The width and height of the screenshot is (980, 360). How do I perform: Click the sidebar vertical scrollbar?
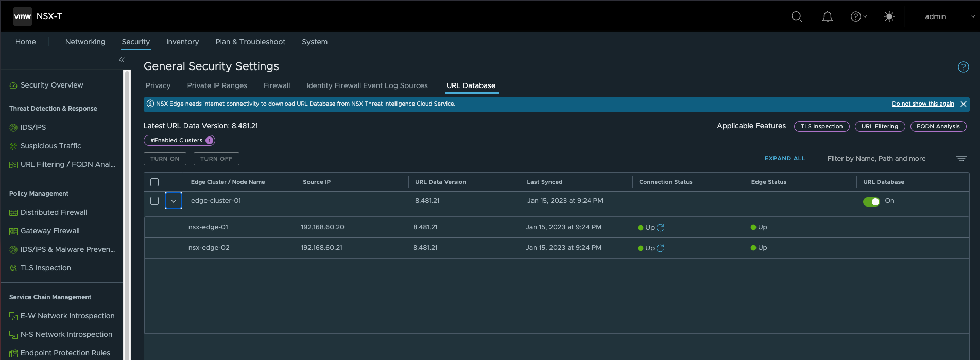127,215
